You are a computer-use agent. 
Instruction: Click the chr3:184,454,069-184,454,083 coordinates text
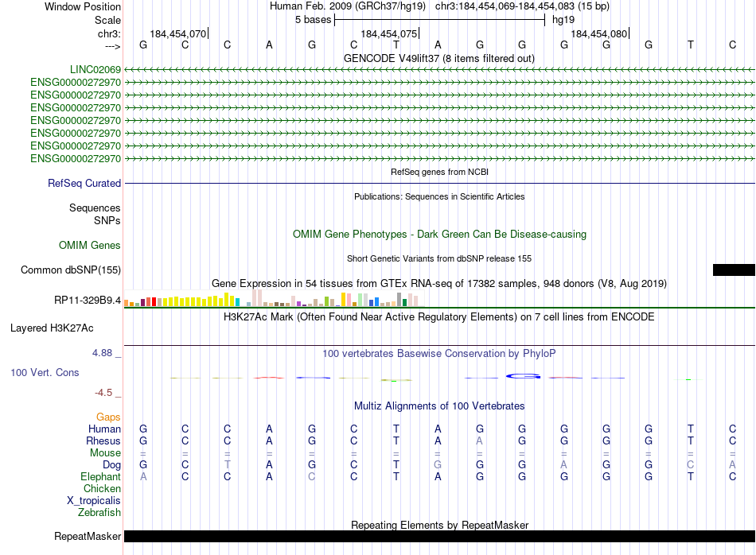click(x=522, y=6)
